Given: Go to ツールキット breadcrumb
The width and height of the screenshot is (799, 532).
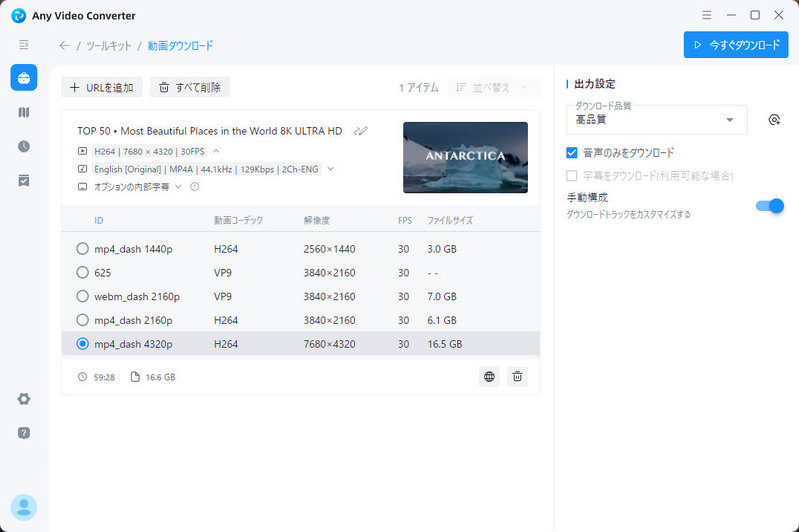Looking at the screenshot, I should coord(109,46).
